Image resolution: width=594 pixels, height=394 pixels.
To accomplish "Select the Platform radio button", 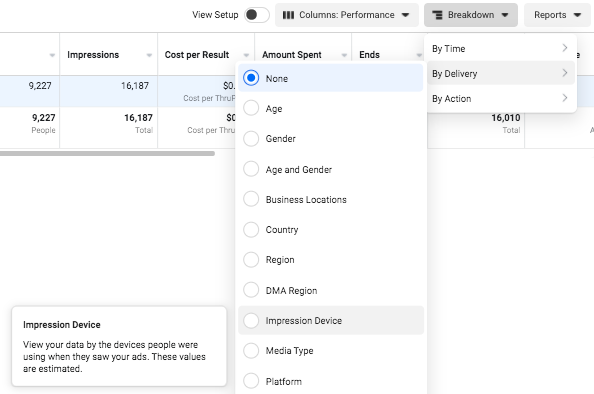I will pos(251,381).
